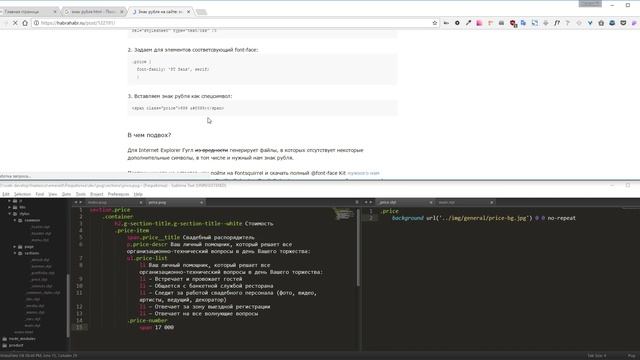Expand the 'libs' folder in sidebar
Screen dimensions: 640x360
(10, 207)
